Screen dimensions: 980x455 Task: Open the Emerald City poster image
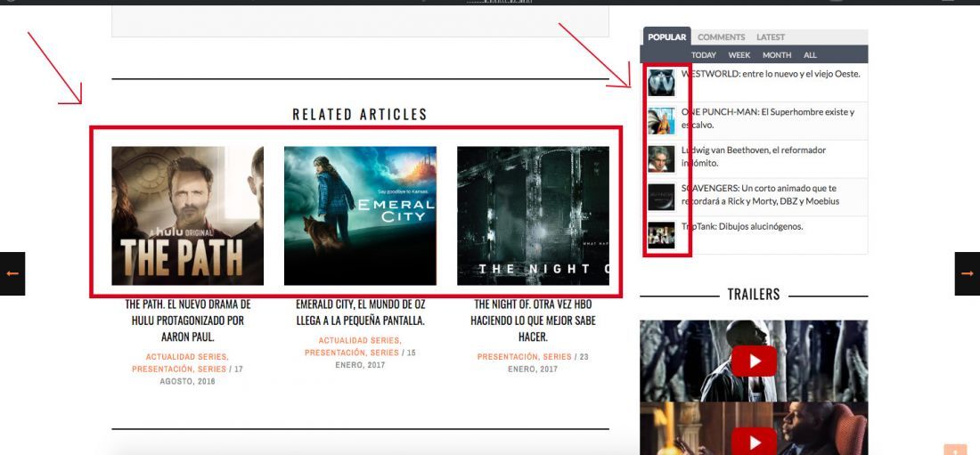pos(360,215)
